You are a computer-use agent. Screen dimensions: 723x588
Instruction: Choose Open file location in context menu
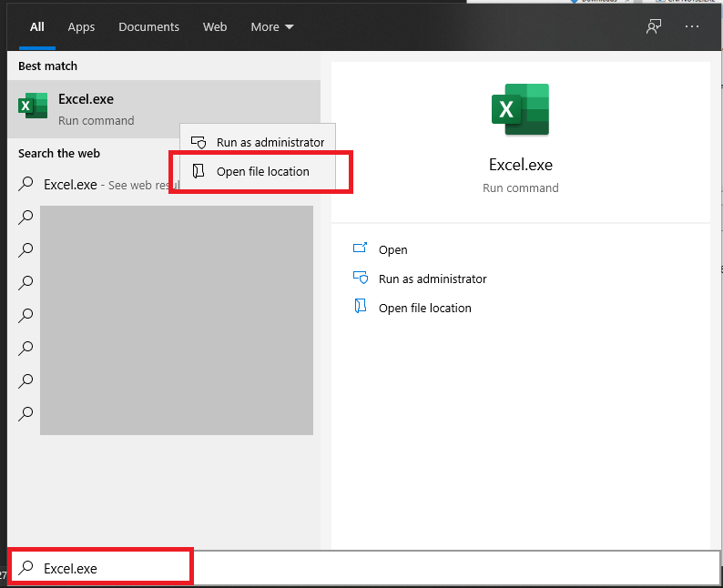pos(258,171)
